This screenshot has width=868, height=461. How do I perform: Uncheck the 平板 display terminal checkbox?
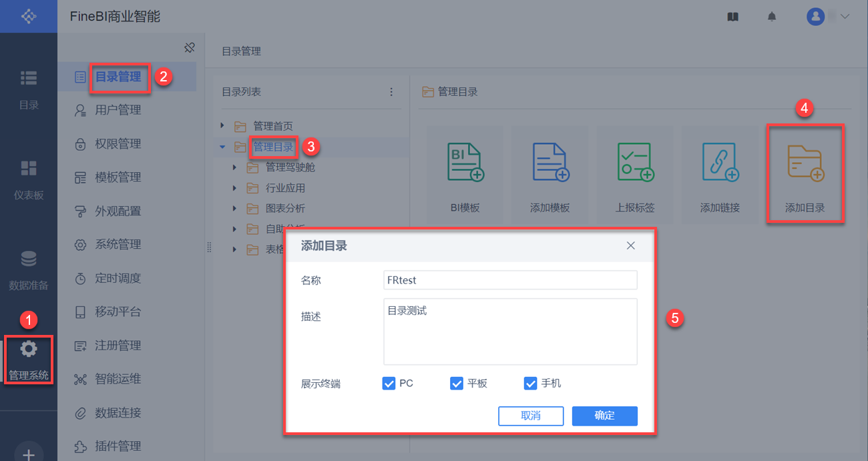click(x=457, y=384)
